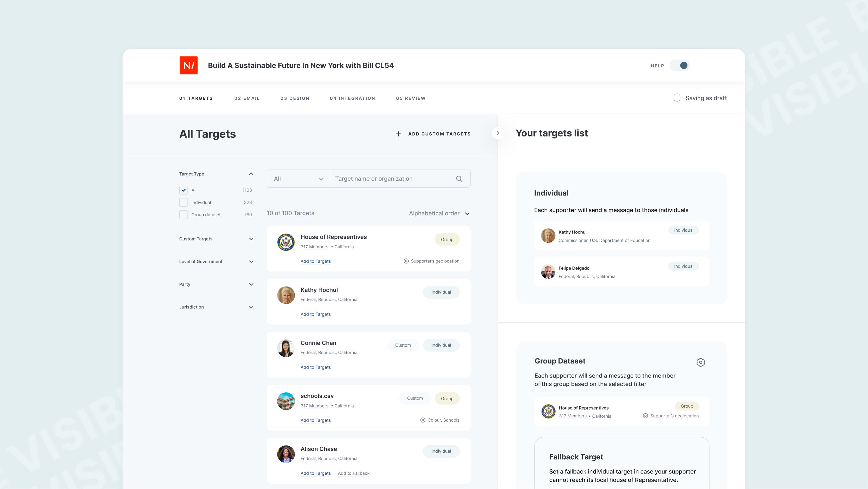Open the Group Dataset settings gear icon
868x489 pixels.
701,362
